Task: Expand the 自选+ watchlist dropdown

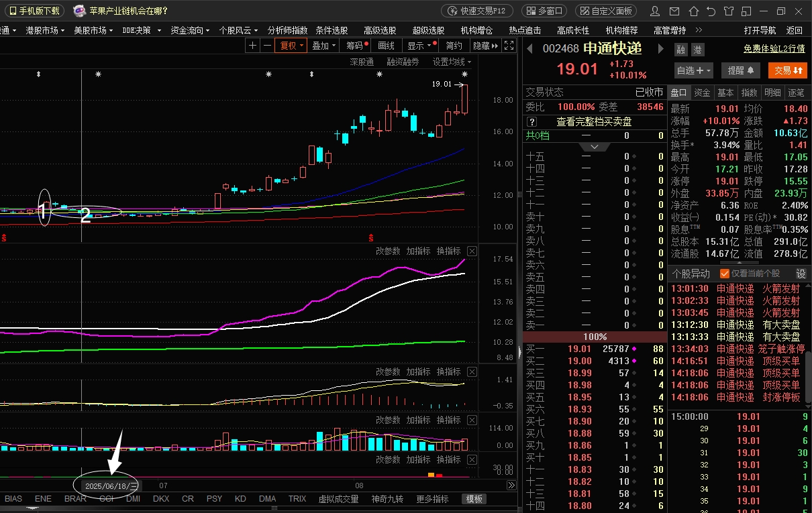Action: click(694, 70)
